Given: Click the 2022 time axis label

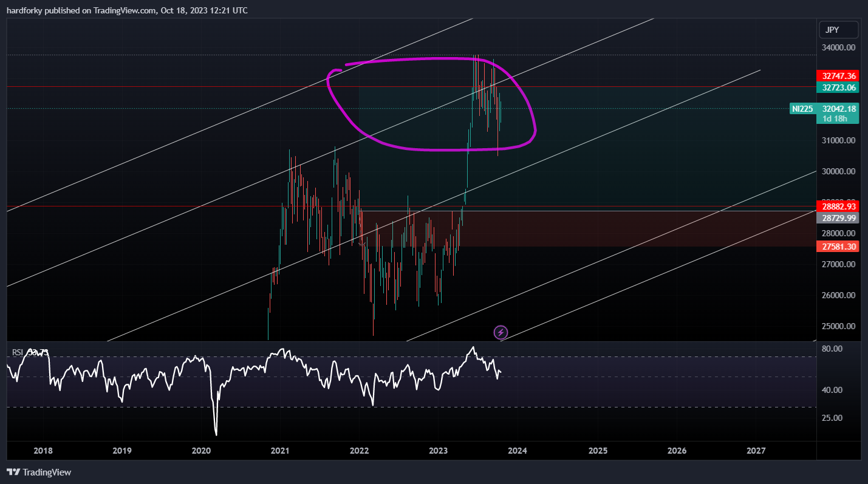Looking at the screenshot, I should click(359, 451).
